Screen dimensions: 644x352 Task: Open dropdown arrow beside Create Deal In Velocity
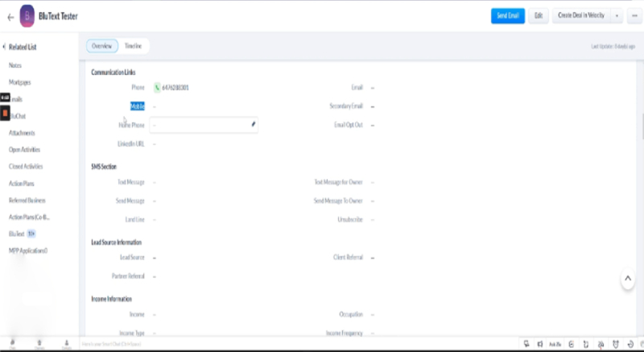point(617,16)
